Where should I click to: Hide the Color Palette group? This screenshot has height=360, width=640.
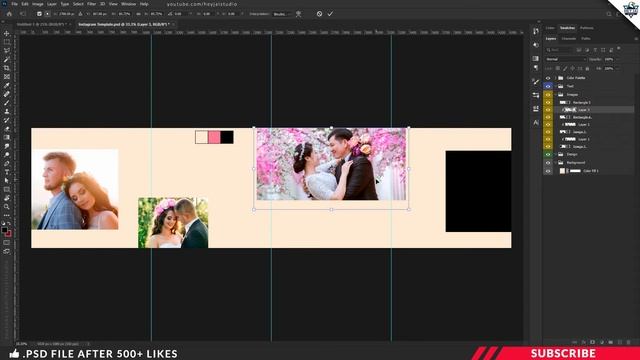548,78
